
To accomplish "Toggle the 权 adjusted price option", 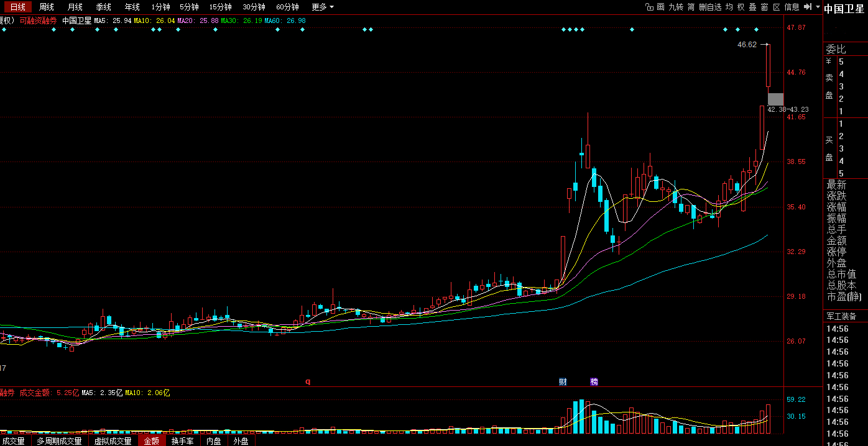I will (x=741, y=7).
